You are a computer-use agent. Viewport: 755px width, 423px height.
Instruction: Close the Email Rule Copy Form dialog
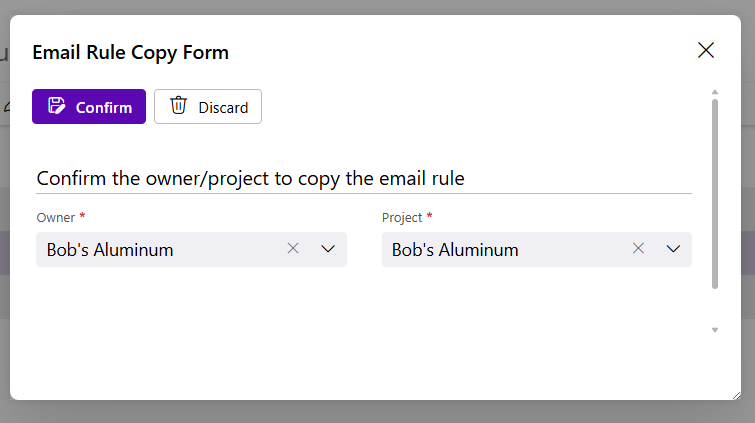click(706, 51)
